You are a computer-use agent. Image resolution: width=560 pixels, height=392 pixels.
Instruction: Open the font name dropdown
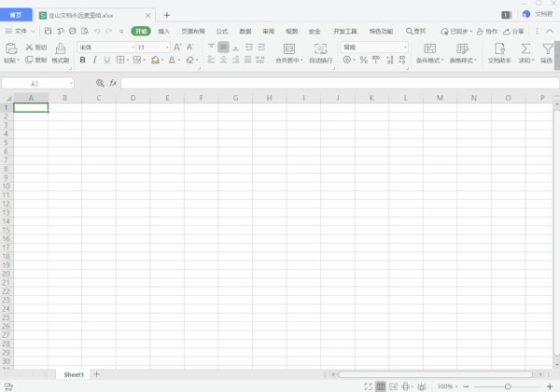(133, 47)
